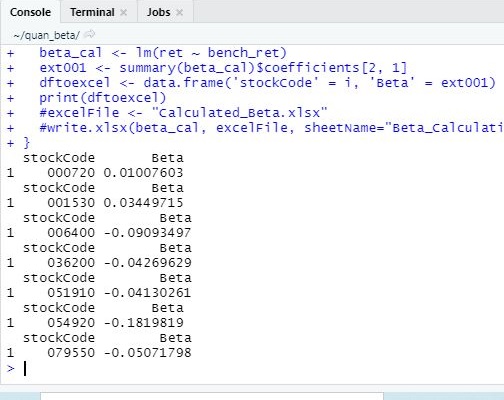Click the #excelFile Calculated_Beta.xlsx comment line
This screenshot has height=400, width=504.
pos(184,113)
